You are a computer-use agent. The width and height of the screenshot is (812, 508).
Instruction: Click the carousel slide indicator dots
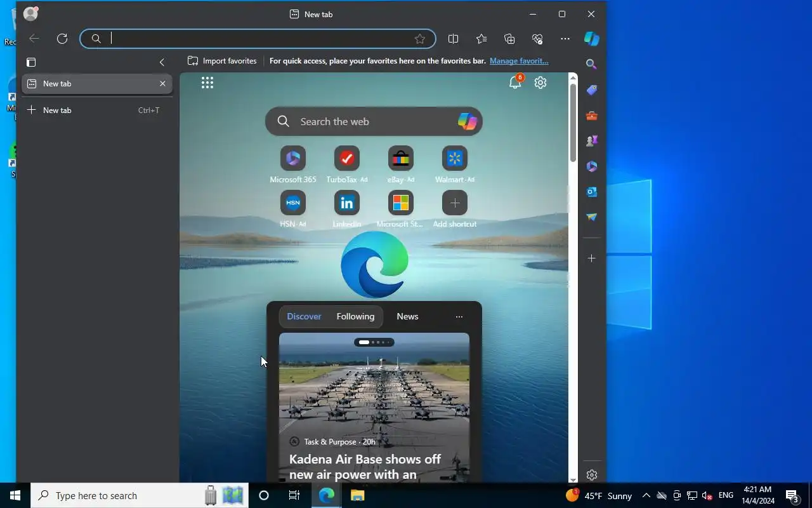point(374,342)
